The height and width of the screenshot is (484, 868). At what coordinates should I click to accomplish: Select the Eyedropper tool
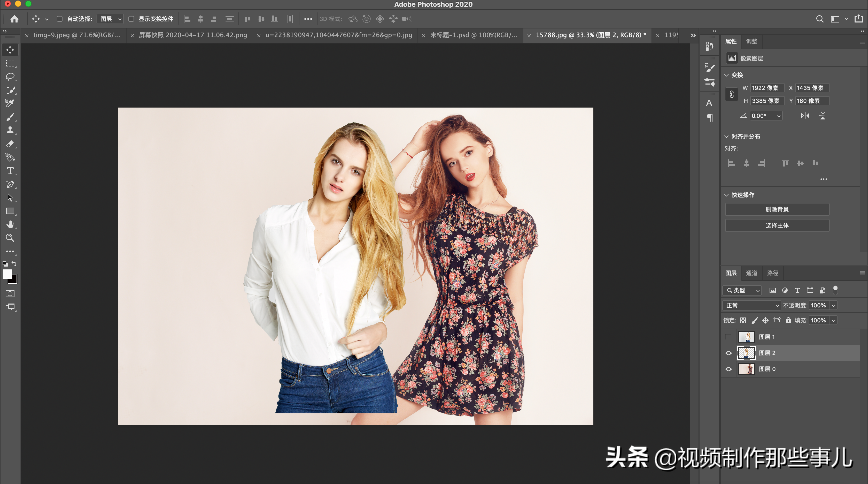tap(10, 103)
